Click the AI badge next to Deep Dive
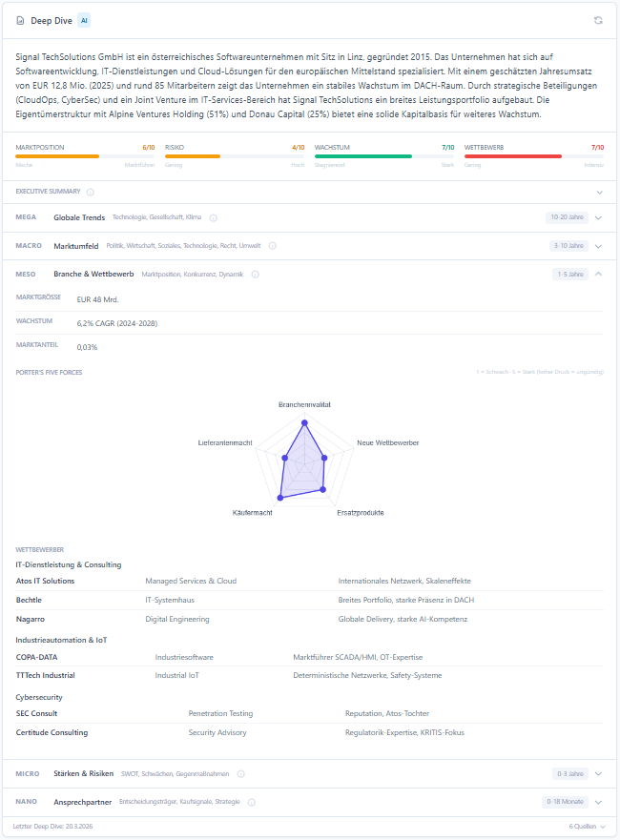Viewport: 620px width, 840px height. (x=84, y=20)
